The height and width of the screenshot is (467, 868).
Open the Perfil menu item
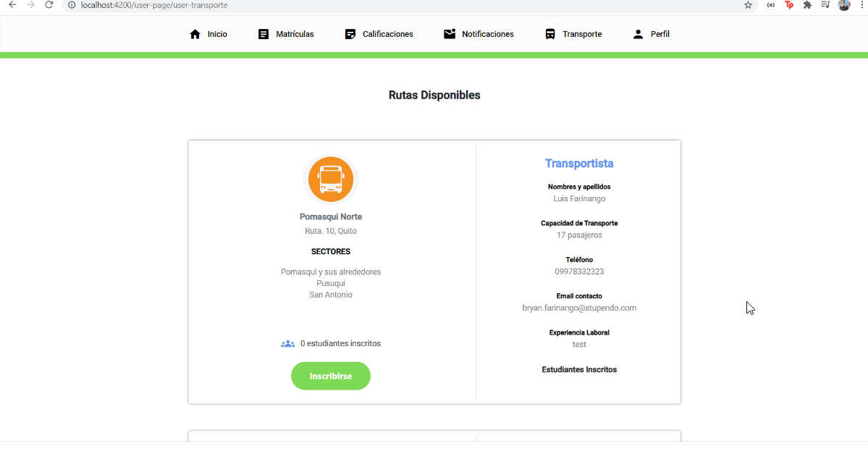(x=650, y=33)
